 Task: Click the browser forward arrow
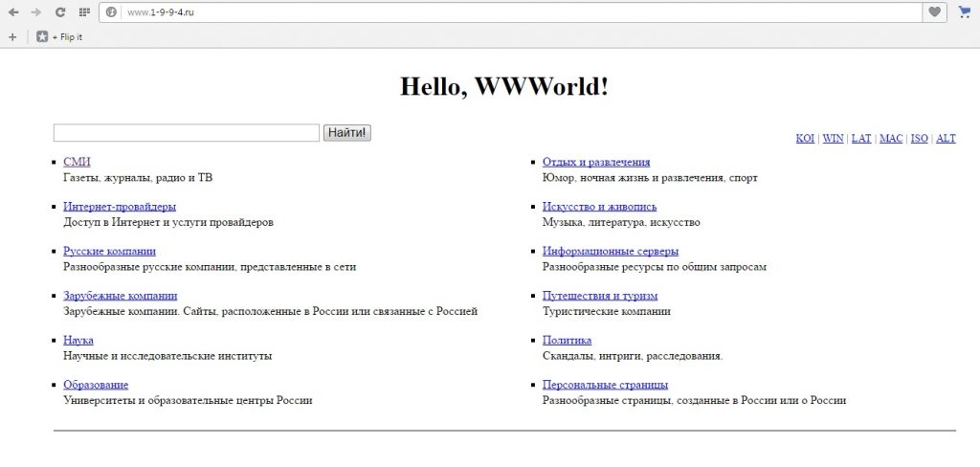(x=36, y=12)
